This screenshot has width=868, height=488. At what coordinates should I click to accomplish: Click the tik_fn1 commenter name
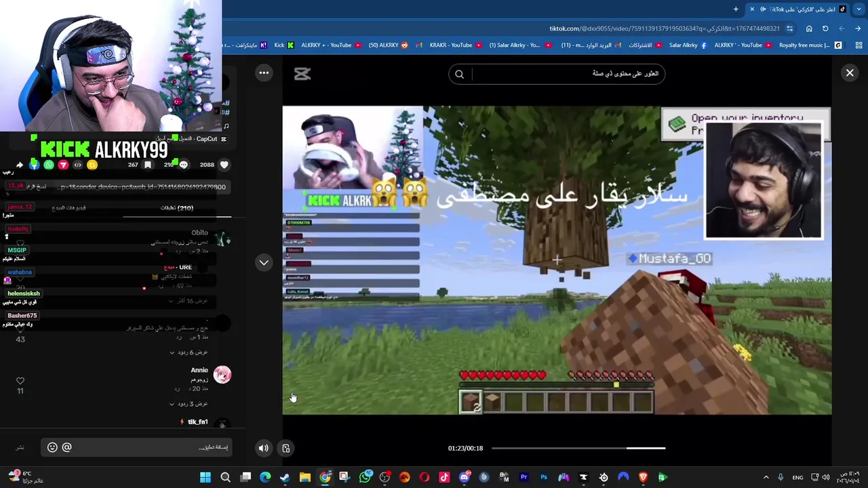click(198, 422)
